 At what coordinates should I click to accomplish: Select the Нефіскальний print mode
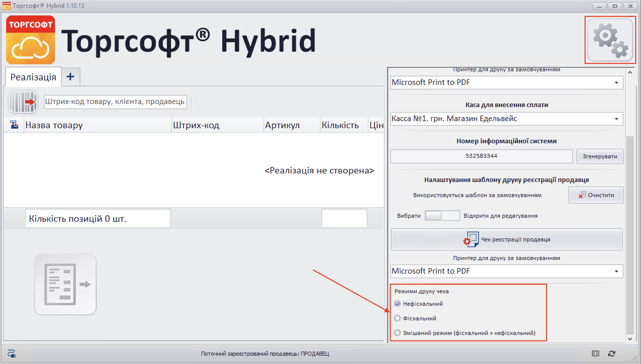[397, 304]
